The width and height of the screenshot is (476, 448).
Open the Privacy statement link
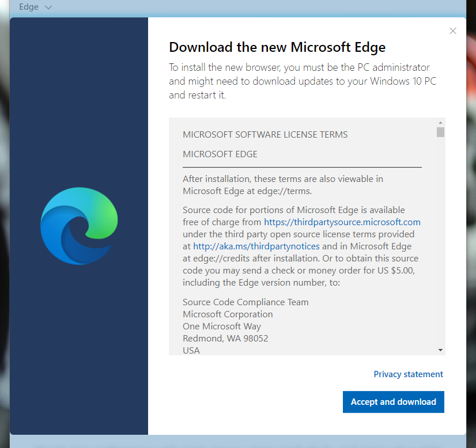[x=409, y=374]
